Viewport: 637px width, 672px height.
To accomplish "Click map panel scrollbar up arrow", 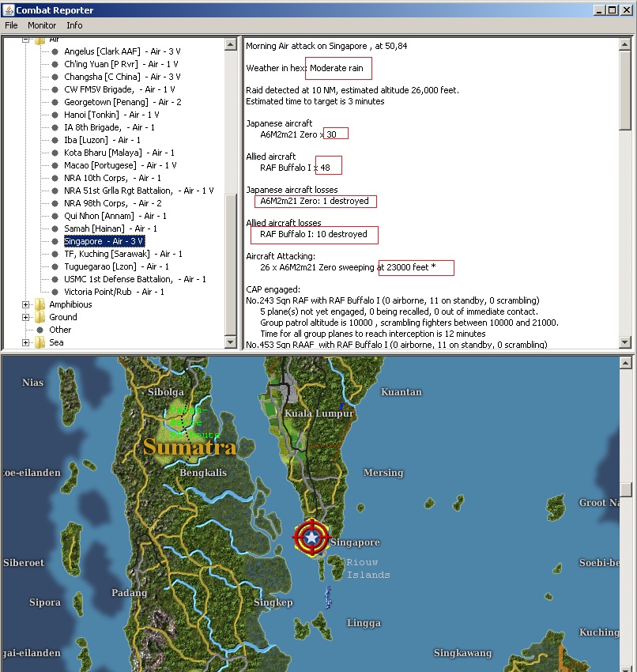I will pos(625,363).
